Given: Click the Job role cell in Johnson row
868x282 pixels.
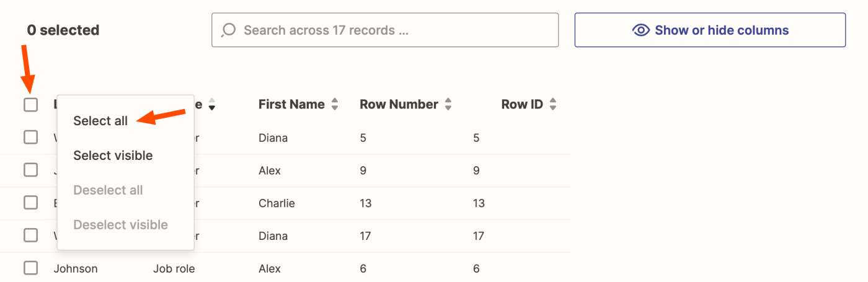Looking at the screenshot, I should (x=174, y=269).
